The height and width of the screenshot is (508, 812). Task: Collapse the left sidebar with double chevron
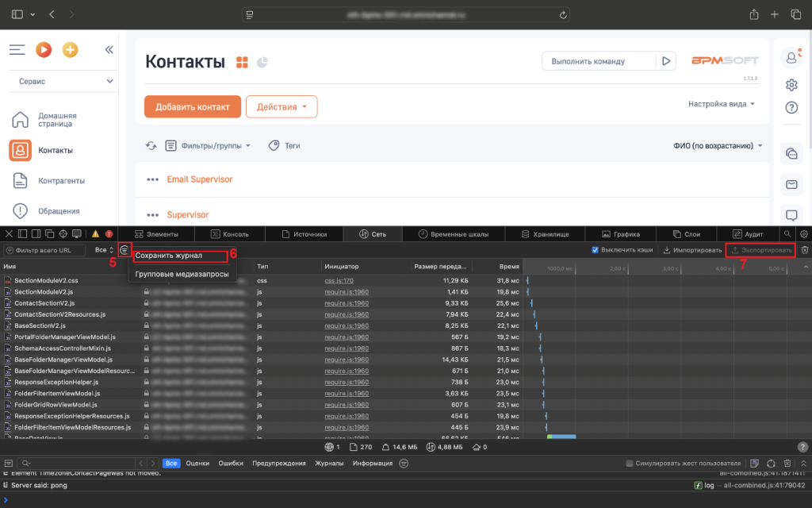109,49
